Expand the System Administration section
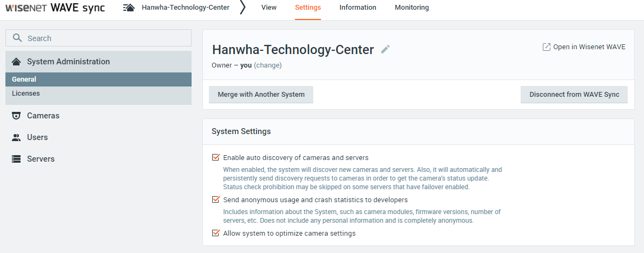644x253 pixels. coord(98,62)
